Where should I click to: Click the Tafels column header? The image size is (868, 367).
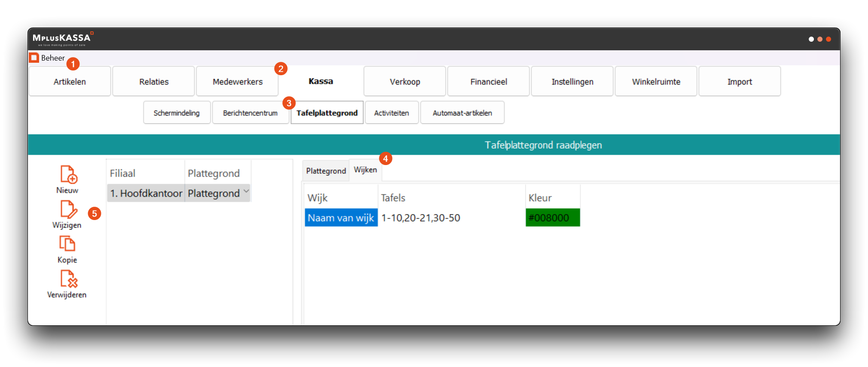coord(393,198)
